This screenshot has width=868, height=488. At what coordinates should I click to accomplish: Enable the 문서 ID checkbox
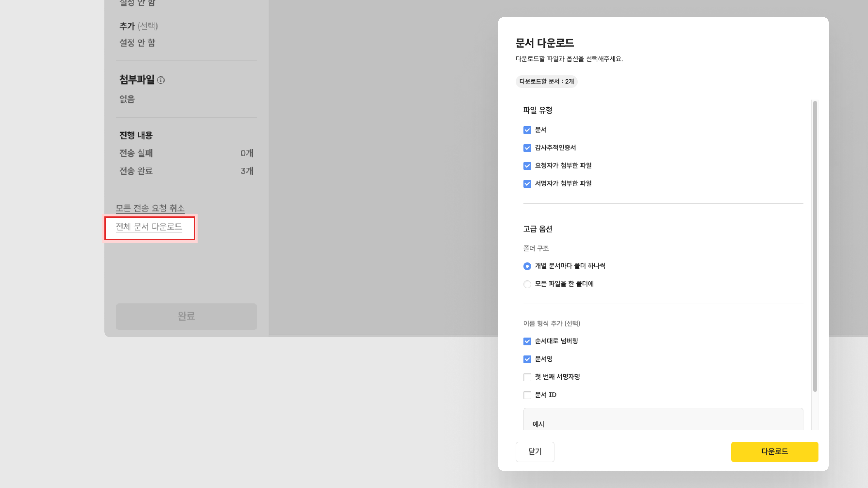tap(527, 395)
